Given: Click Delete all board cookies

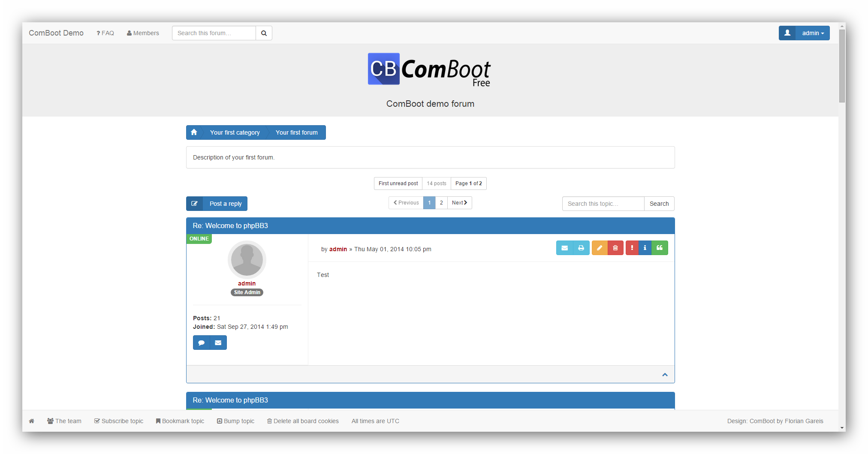Looking at the screenshot, I should pos(303,421).
